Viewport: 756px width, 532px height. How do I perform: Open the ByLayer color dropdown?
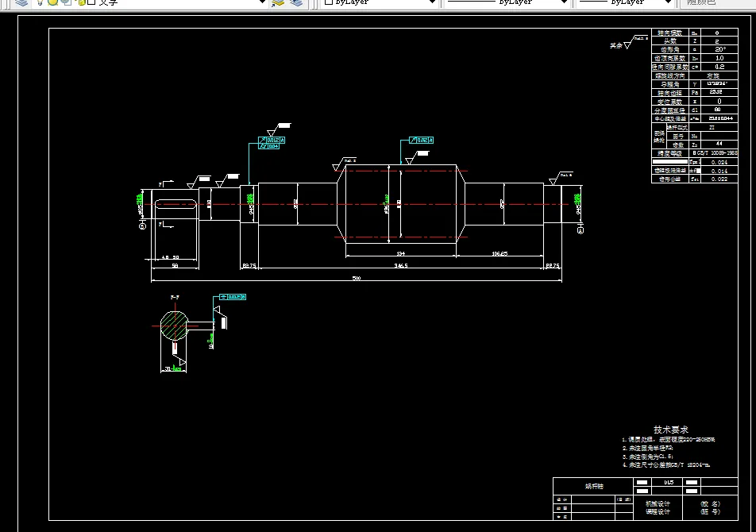379,2
